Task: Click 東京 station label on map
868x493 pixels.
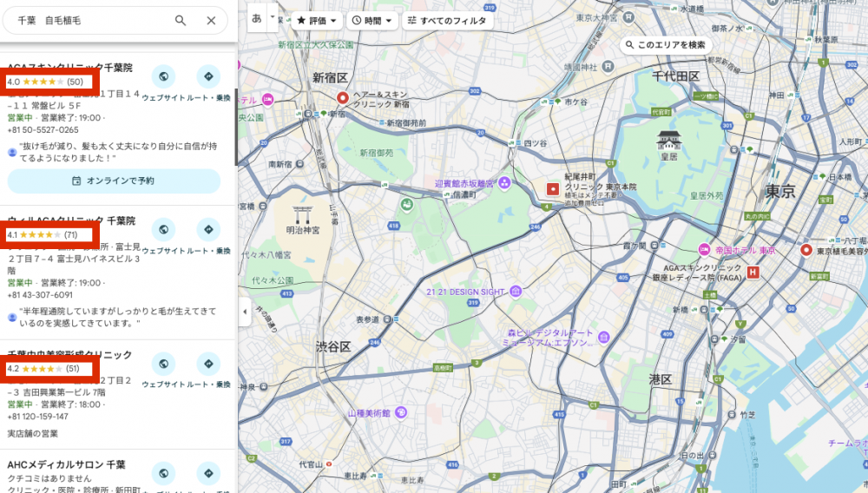Action: 780,192
